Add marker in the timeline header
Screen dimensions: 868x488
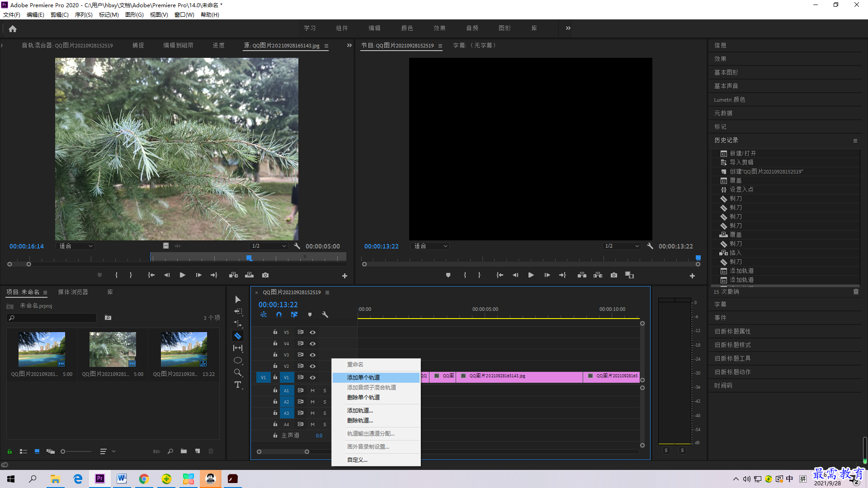[x=310, y=315]
